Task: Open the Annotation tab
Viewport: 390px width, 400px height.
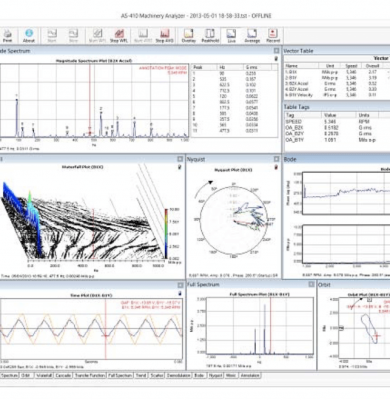Action: (x=250, y=375)
